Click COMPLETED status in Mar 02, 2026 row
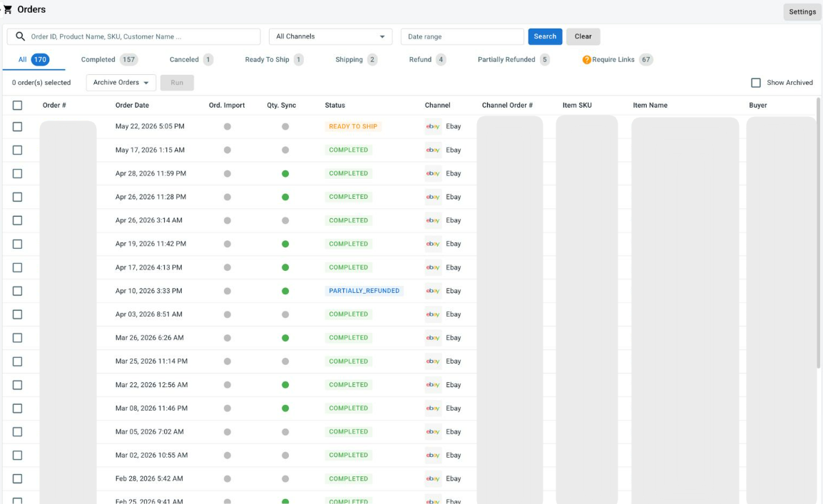This screenshot has width=823, height=504. [x=349, y=456]
